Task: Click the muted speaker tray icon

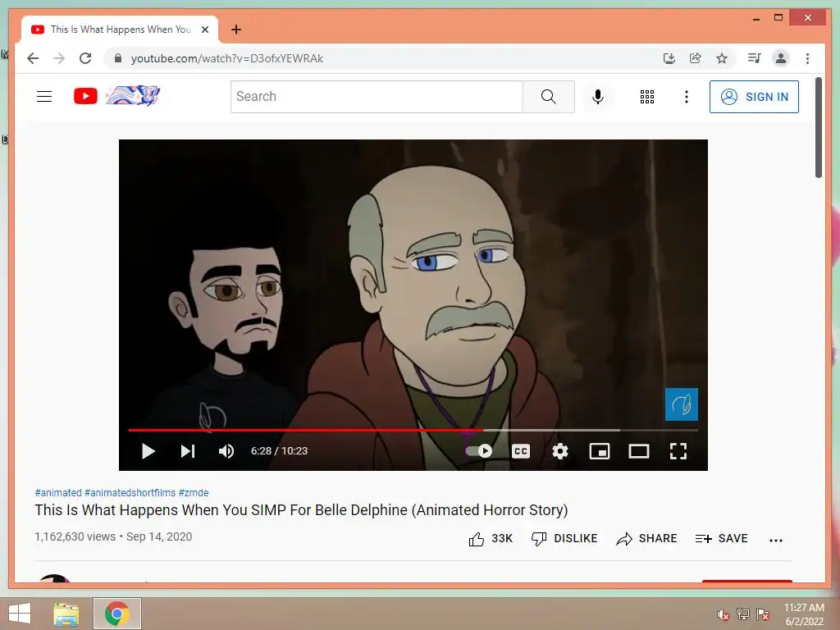Action: pyautogui.click(x=724, y=614)
